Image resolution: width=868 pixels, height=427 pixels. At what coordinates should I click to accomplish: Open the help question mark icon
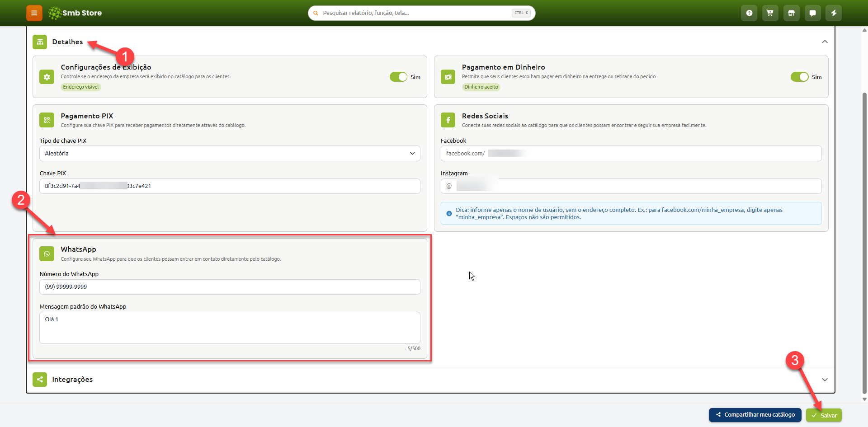[749, 13]
